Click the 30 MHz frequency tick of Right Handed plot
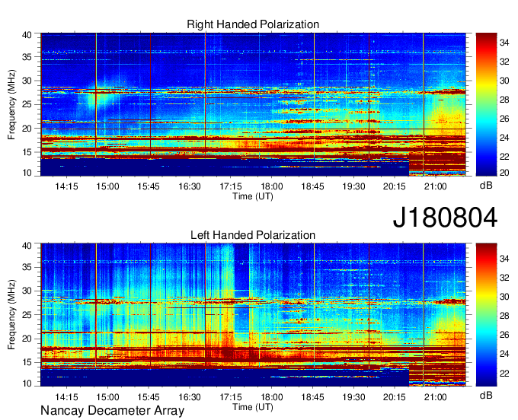518x420 pixels. [x=27, y=81]
